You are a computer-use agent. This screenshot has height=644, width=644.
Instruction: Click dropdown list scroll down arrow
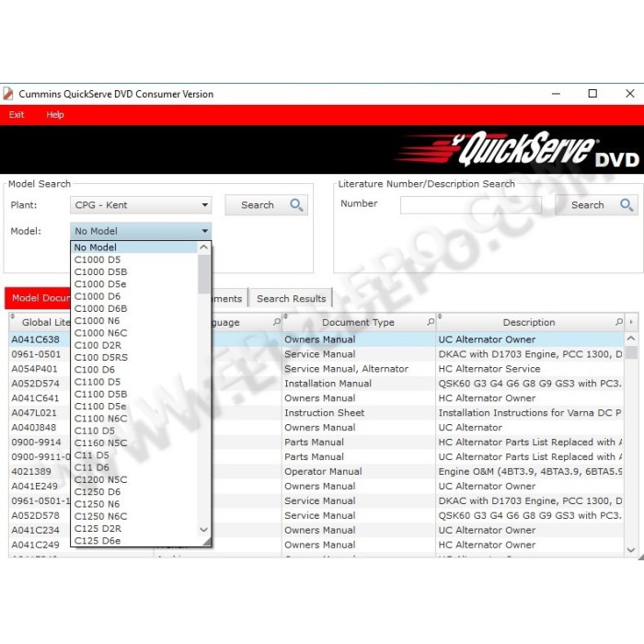(x=203, y=529)
